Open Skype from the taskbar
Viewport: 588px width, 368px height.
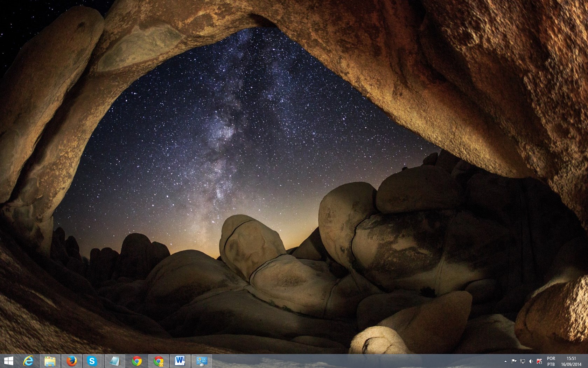coord(92,361)
